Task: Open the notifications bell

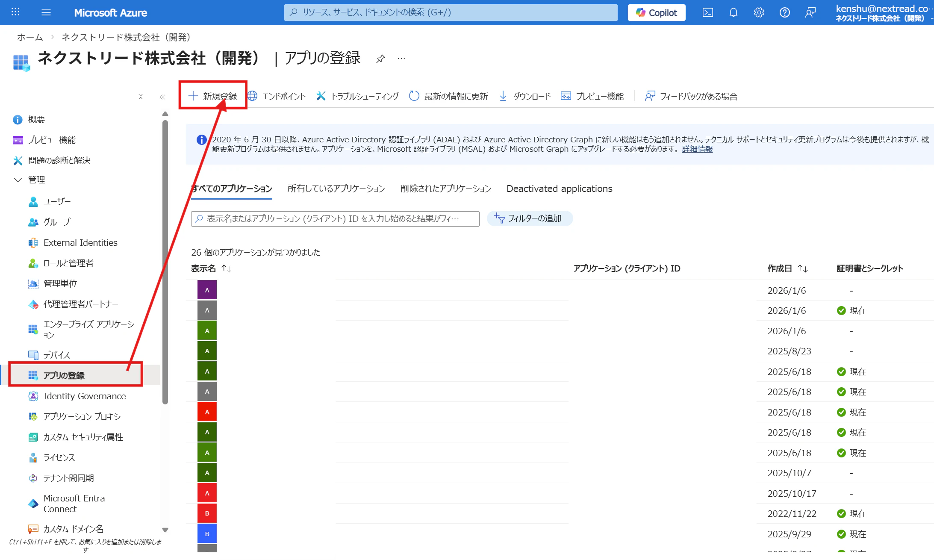Action: (x=733, y=12)
